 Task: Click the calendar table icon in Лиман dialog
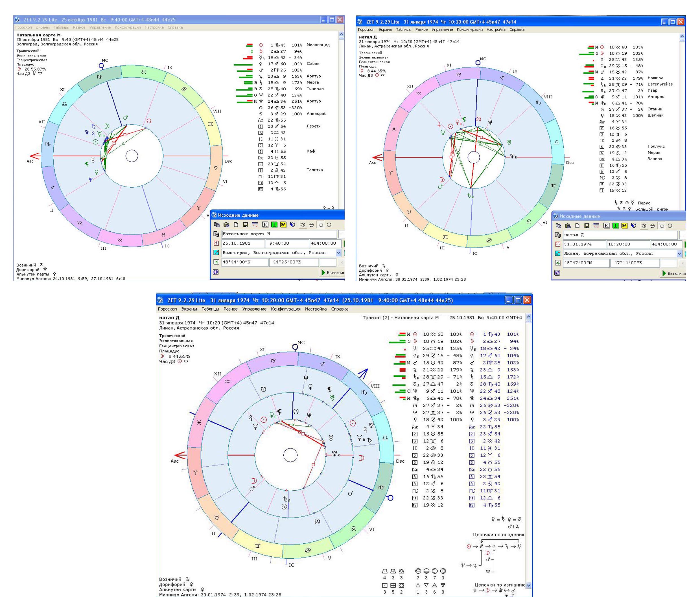596,226
